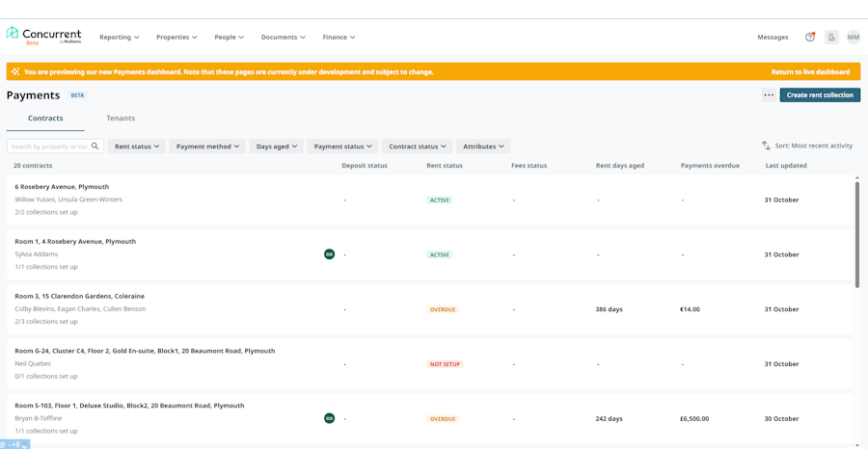The height and width of the screenshot is (449, 868).
Task: Open the MM user avatar menu
Action: pos(854,38)
